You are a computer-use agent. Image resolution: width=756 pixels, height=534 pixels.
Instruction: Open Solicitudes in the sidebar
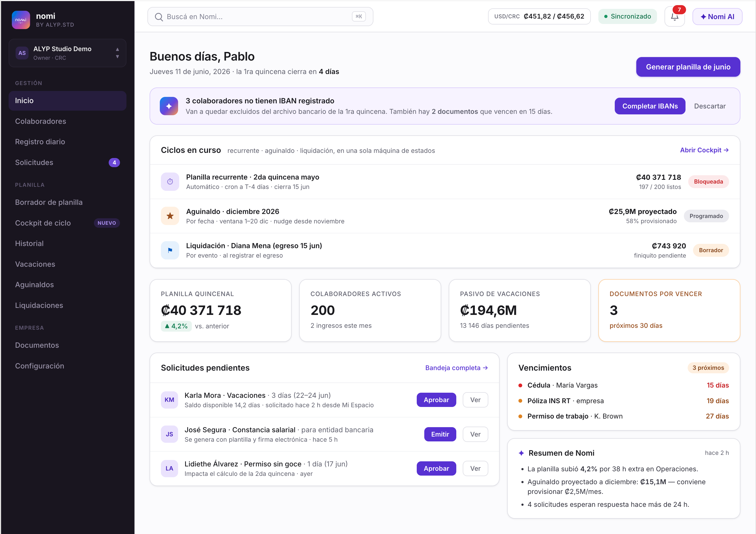[x=68, y=162]
